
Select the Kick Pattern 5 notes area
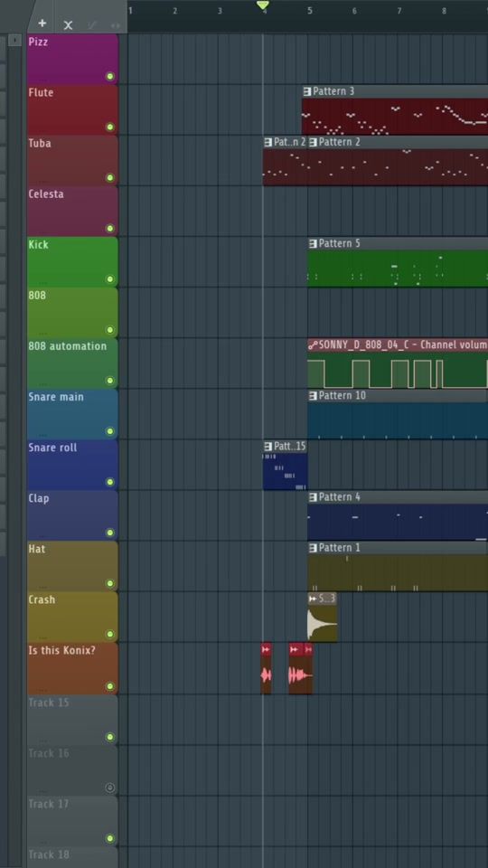(398, 269)
